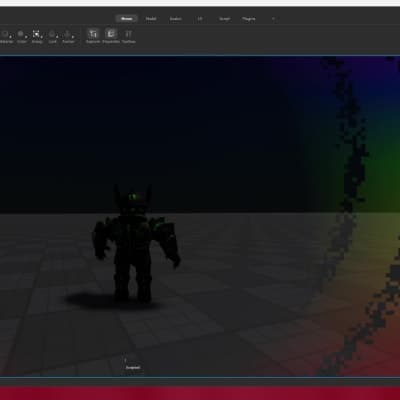Open the Material tool
Viewport: 400px width, 400px height.
(5, 37)
